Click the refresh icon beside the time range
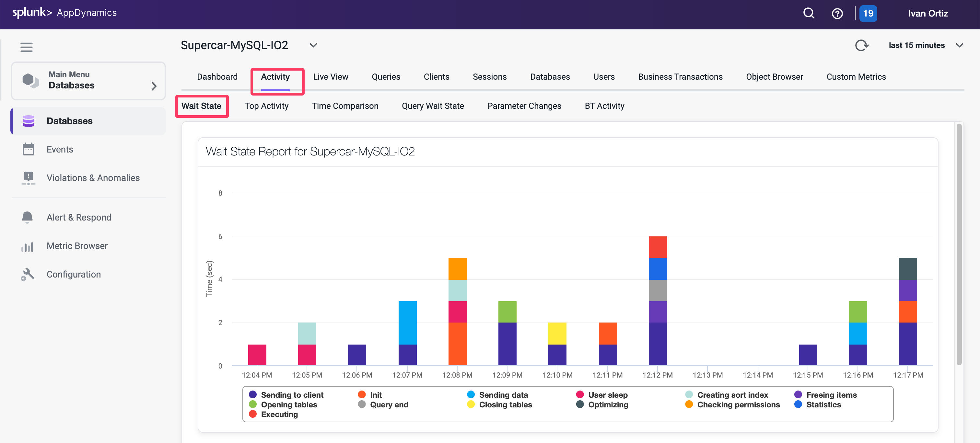This screenshot has width=980, height=443. 861,45
